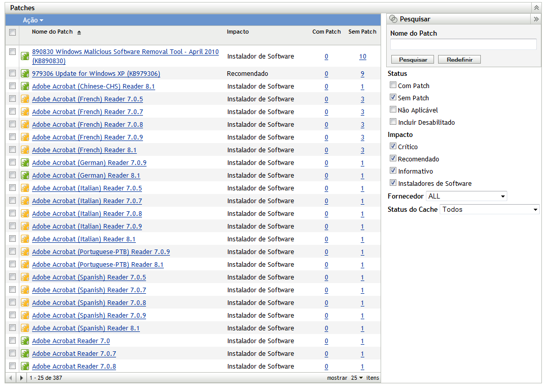Toggle Incluir Desabilitado checkbox
This screenshot has width=548, height=392.
tap(393, 122)
